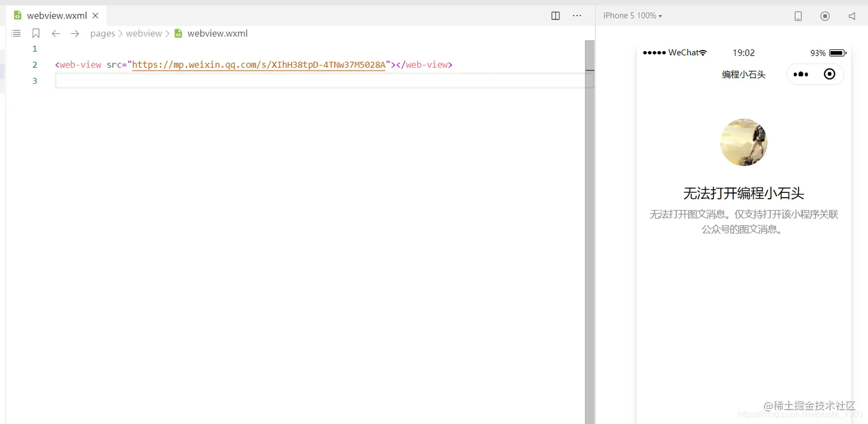Click the circular avatar image
Viewport: 868px width, 424px height.
[x=743, y=142]
